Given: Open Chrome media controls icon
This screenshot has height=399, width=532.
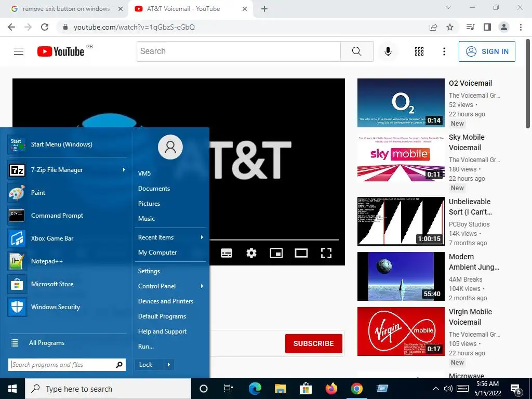Looking at the screenshot, I should pyautogui.click(x=470, y=27).
